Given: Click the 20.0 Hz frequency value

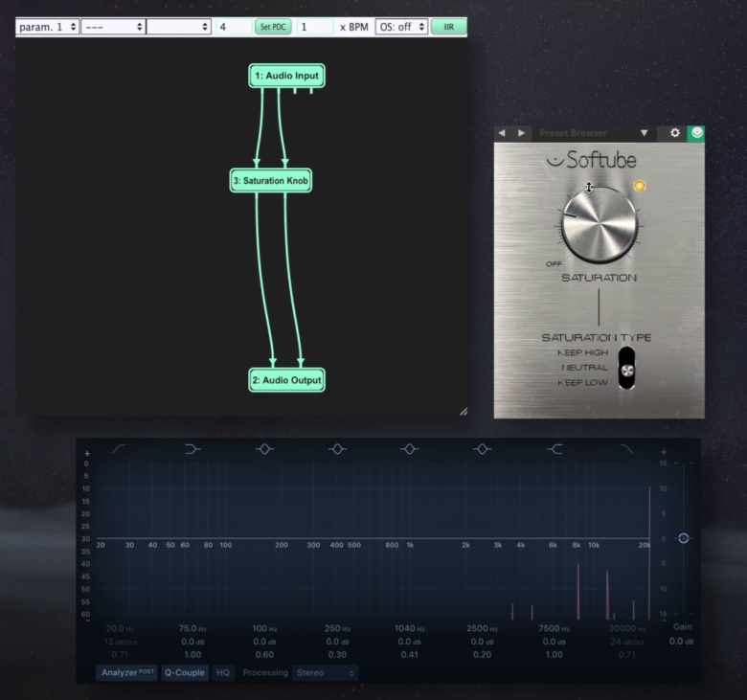Looking at the screenshot, I should [x=120, y=628].
